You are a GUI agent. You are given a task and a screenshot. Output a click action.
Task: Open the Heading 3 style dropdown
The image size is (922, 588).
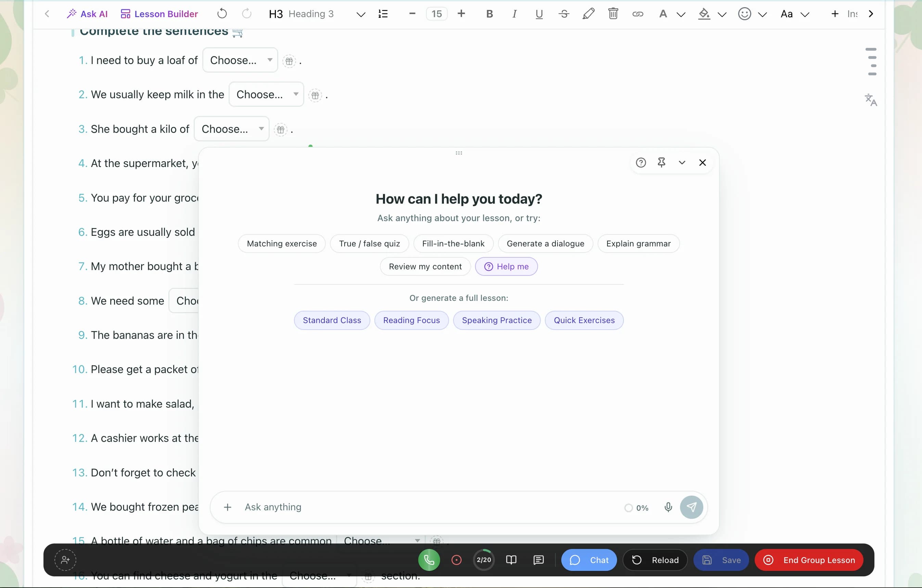click(x=317, y=14)
